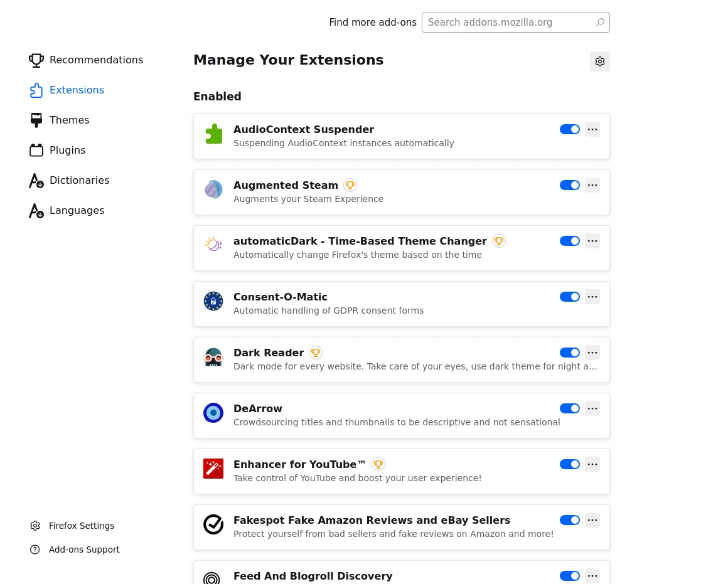Click the AudioContext Suspender green puzzle icon
Viewport: 728px width, 584px height.
213,134
